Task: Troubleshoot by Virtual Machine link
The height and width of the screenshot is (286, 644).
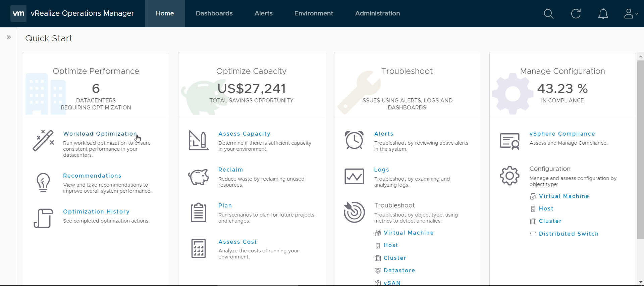Action: [x=409, y=233]
